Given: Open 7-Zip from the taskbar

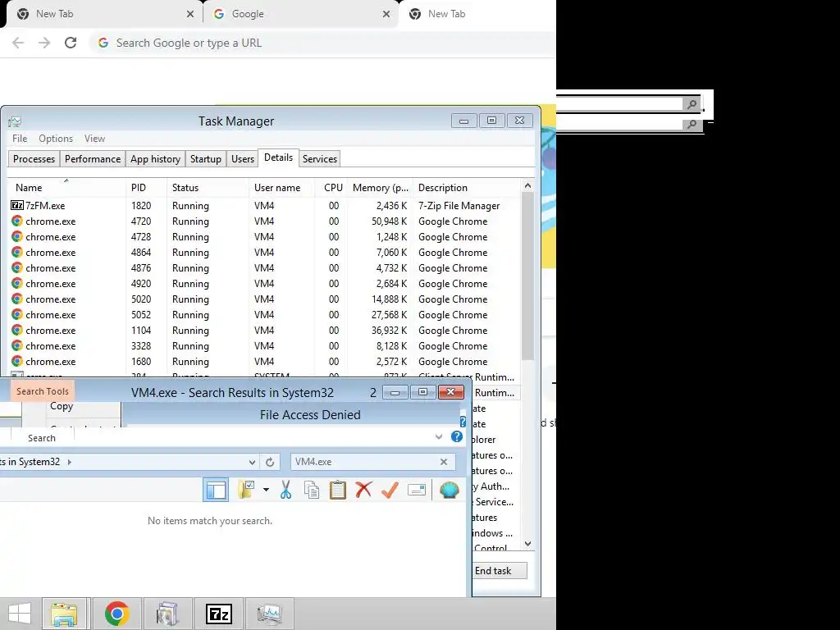Looking at the screenshot, I should pyautogui.click(x=218, y=614).
